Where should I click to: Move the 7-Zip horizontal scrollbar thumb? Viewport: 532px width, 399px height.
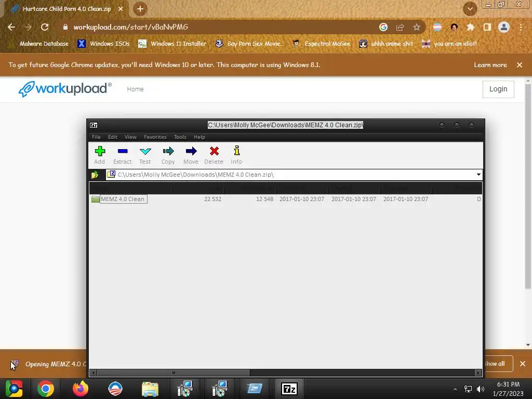click(174, 373)
